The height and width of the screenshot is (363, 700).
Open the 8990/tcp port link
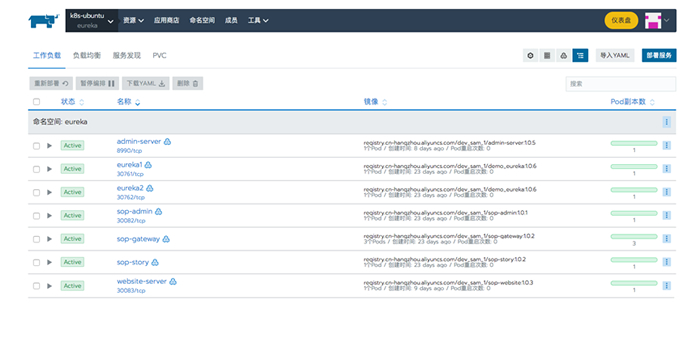[x=129, y=151]
